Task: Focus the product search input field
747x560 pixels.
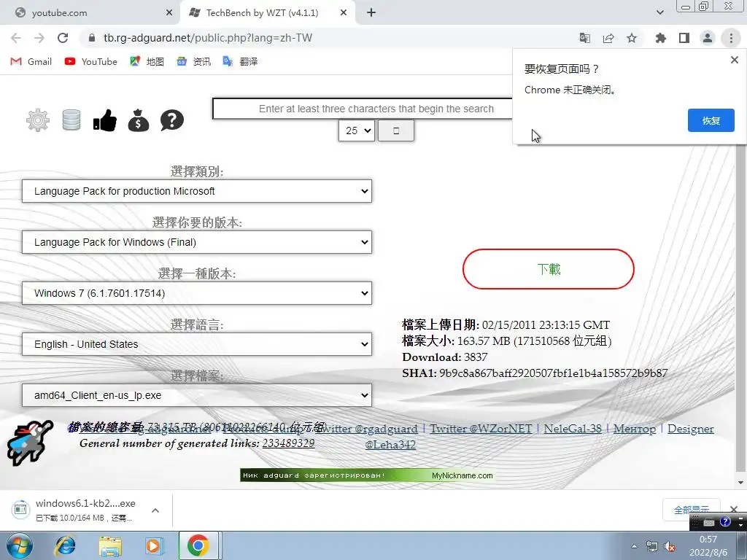Action: [363, 109]
